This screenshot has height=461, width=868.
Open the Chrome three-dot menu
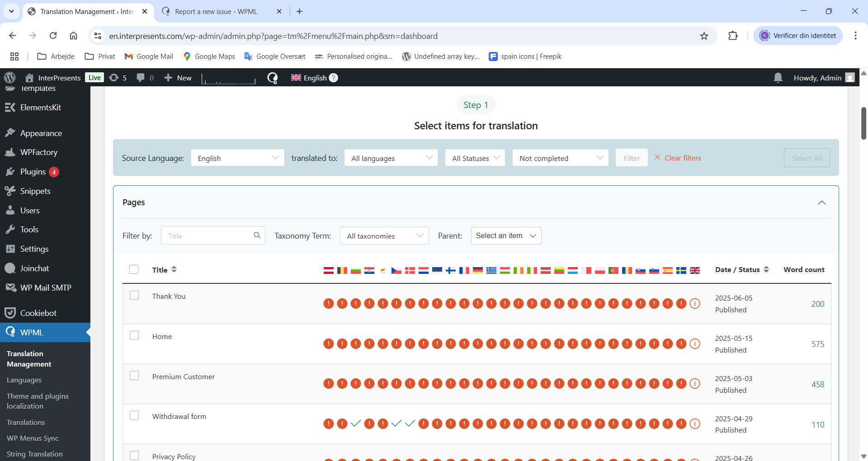click(x=855, y=36)
